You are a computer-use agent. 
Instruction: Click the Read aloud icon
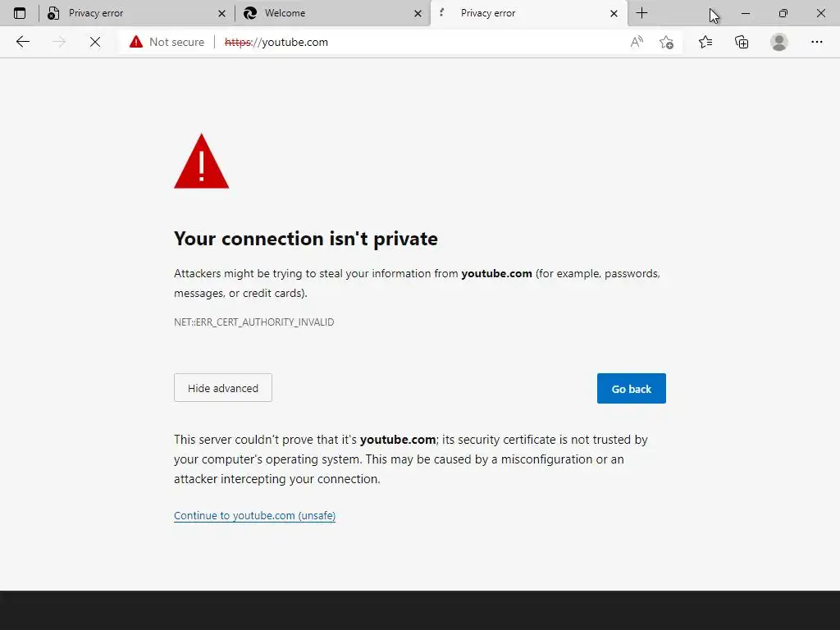(x=637, y=42)
